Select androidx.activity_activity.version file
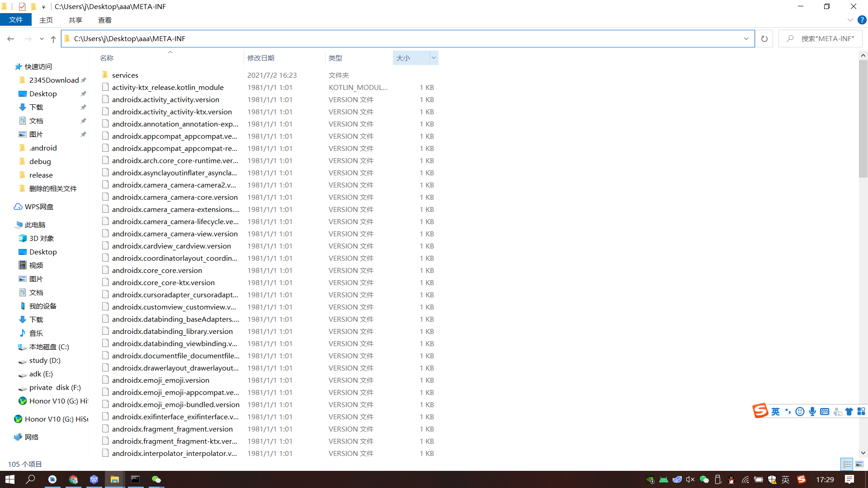The image size is (868, 488). pos(165,99)
